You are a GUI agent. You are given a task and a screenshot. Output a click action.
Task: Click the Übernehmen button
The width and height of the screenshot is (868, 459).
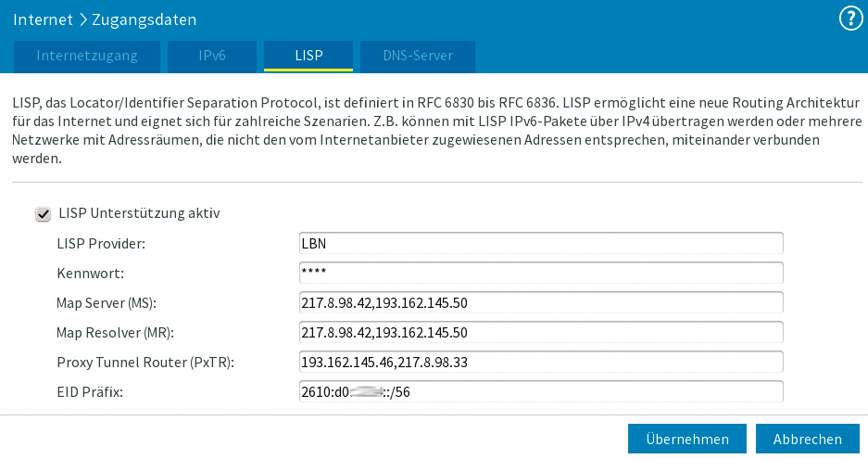pos(686,440)
